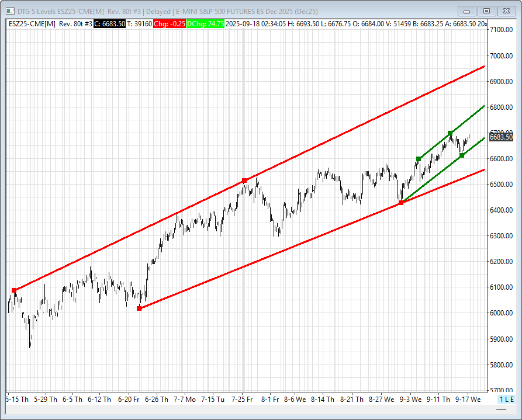Click the lower green trendline

click(433, 178)
